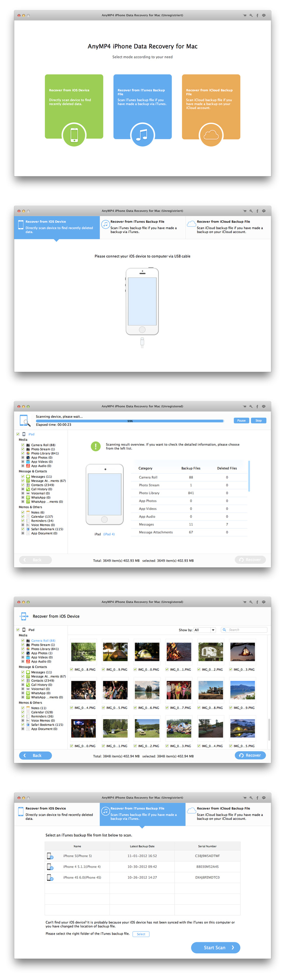Click the music note icon on the blue iTunes tile
The image size is (285, 980).
[x=142, y=135]
